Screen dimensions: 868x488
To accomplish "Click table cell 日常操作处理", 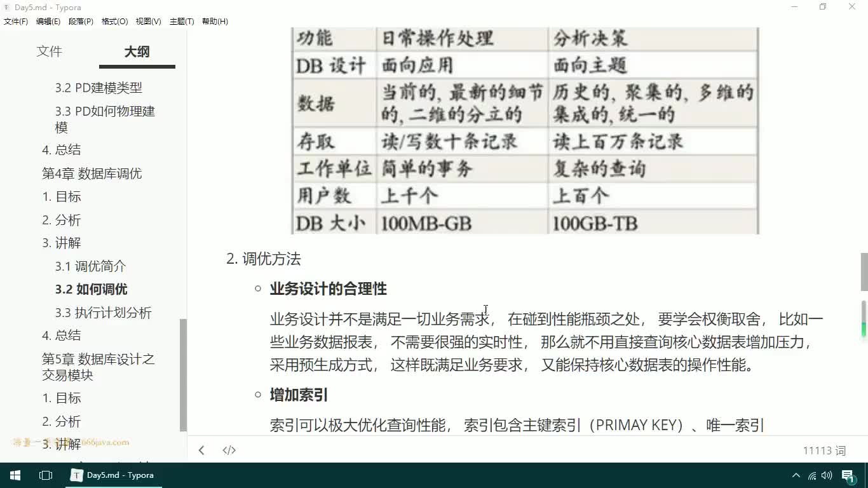I will 463,39.
